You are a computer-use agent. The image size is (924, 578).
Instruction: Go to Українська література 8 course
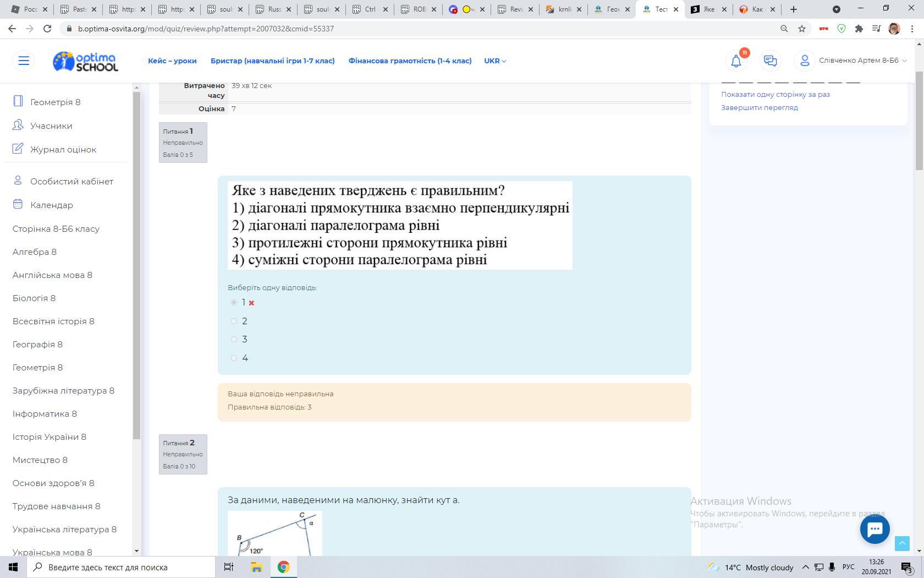click(64, 530)
